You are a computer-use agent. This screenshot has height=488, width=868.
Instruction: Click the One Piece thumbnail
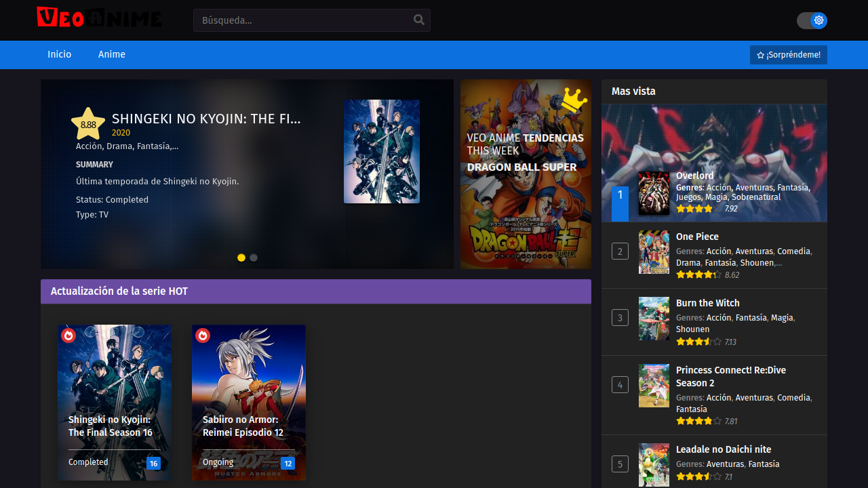point(654,252)
